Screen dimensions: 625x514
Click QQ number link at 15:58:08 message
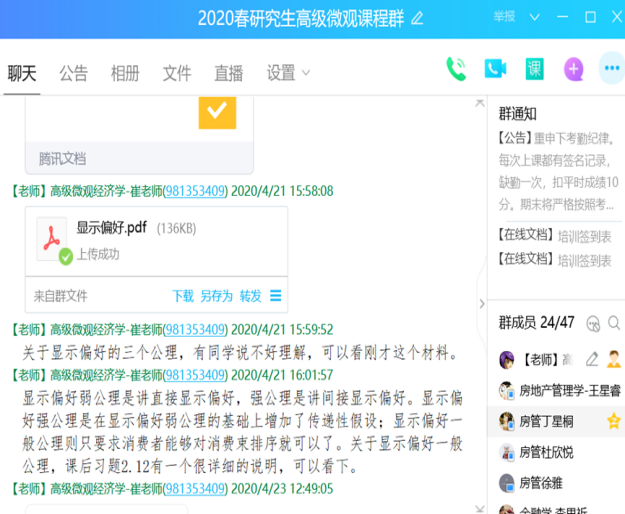click(195, 191)
